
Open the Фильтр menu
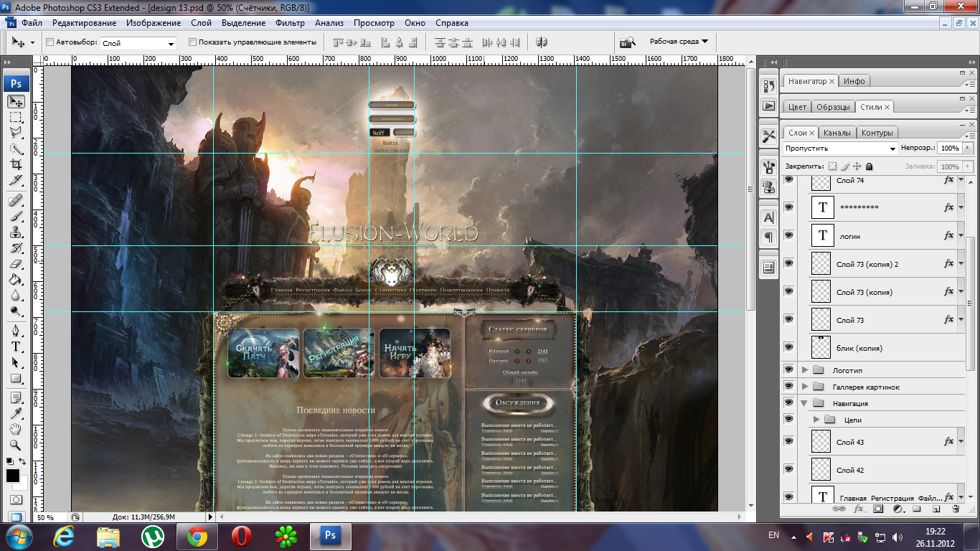pyautogui.click(x=290, y=23)
